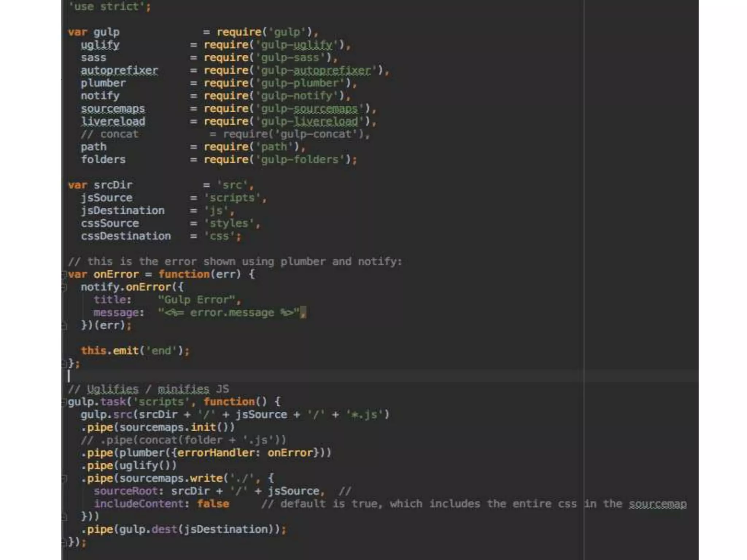Collapse the fold marker beside 'var onError'
The height and width of the screenshot is (560, 747).
64,275
